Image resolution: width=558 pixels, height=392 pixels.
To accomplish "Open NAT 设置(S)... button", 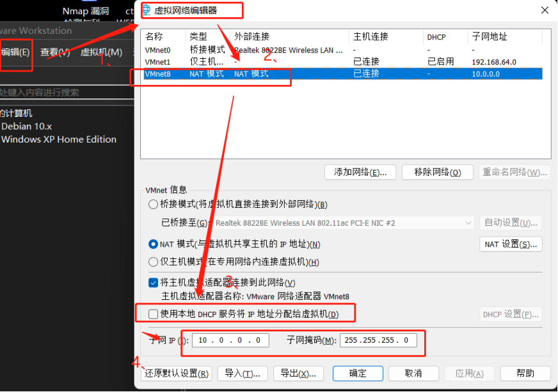I will tap(511, 244).
